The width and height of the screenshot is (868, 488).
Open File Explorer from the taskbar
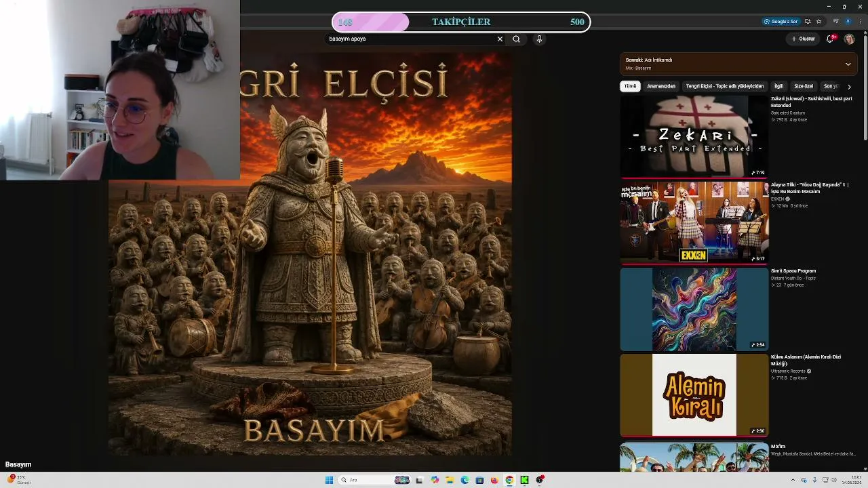(450, 480)
